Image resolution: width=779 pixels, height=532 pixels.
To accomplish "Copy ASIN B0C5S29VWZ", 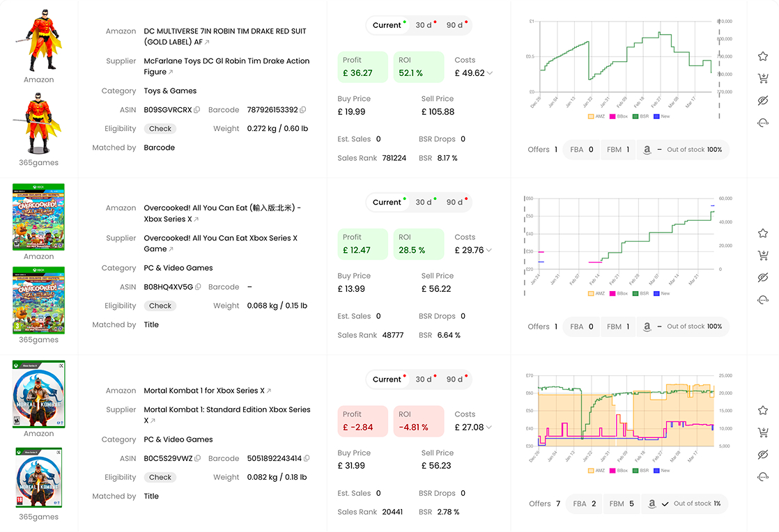I will click(x=198, y=459).
